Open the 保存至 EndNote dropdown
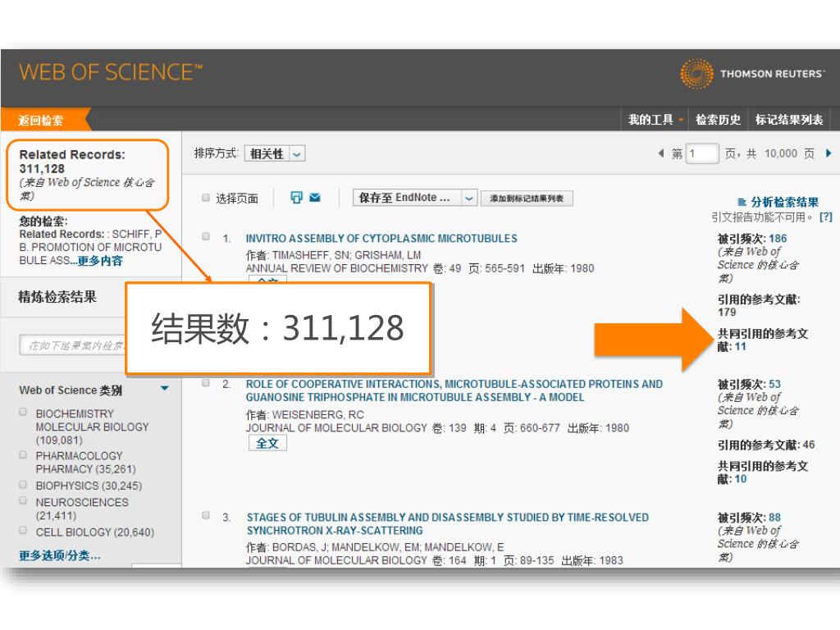 pos(414,198)
